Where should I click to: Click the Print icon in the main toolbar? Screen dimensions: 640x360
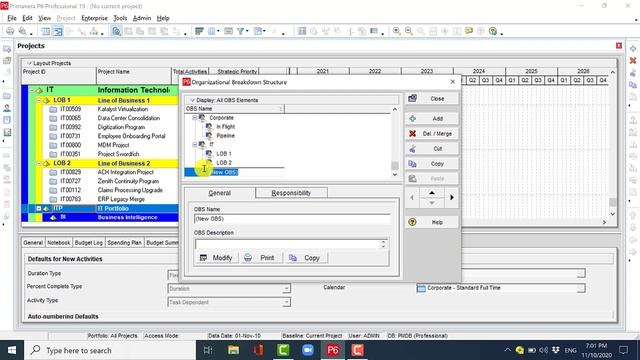(10, 31)
